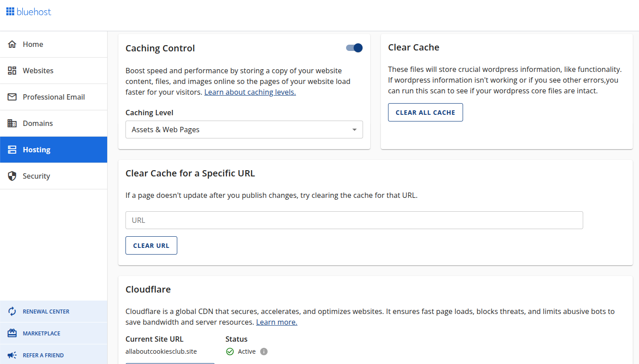Turn off the Caching Control toggle
The width and height of the screenshot is (639, 364).
[354, 48]
